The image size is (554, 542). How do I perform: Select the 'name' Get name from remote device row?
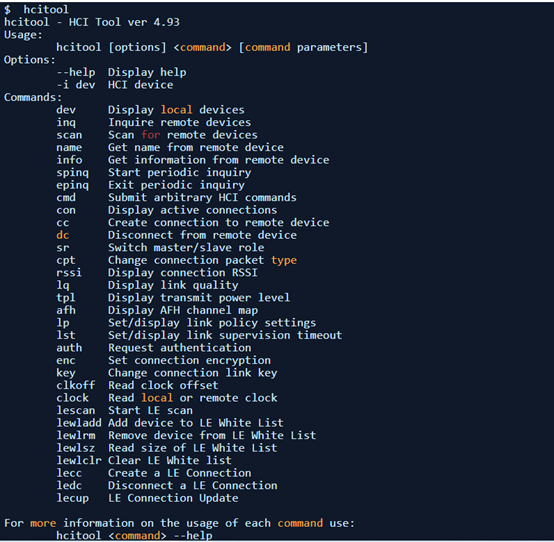click(x=170, y=147)
